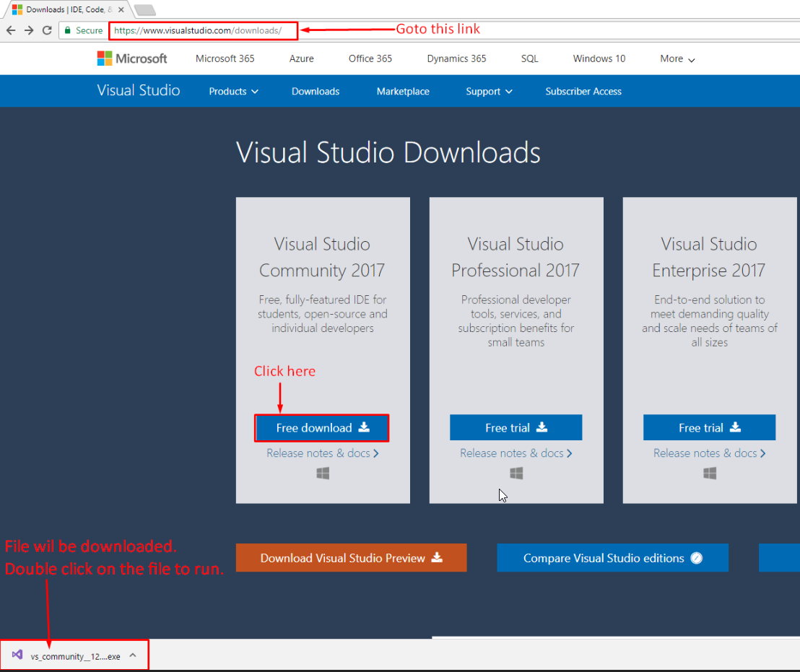800x672 pixels.
Task: Open the Marketplace nav item
Action: pyautogui.click(x=403, y=91)
